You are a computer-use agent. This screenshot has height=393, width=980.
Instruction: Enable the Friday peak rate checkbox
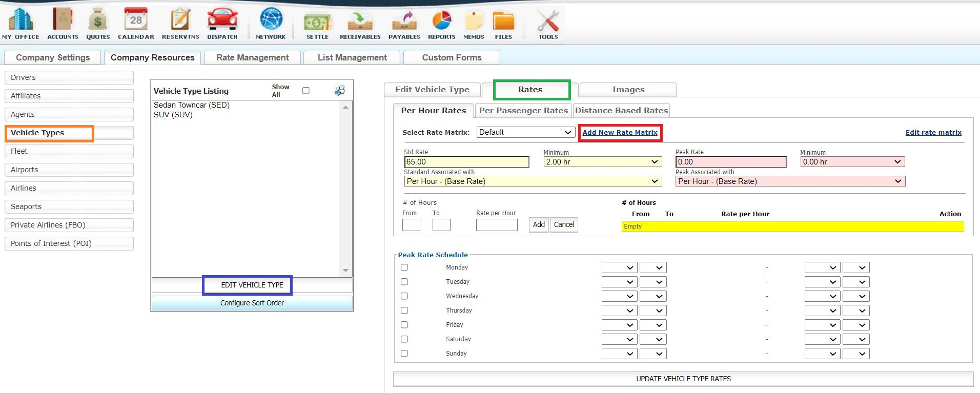(x=404, y=325)
